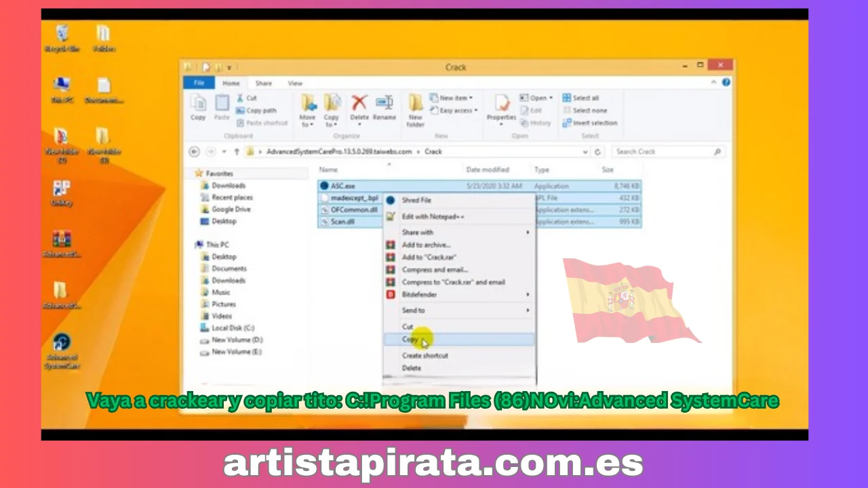Sort by the Size column header
This screenshot has width=868, height=488.
[x=608, y=169]
